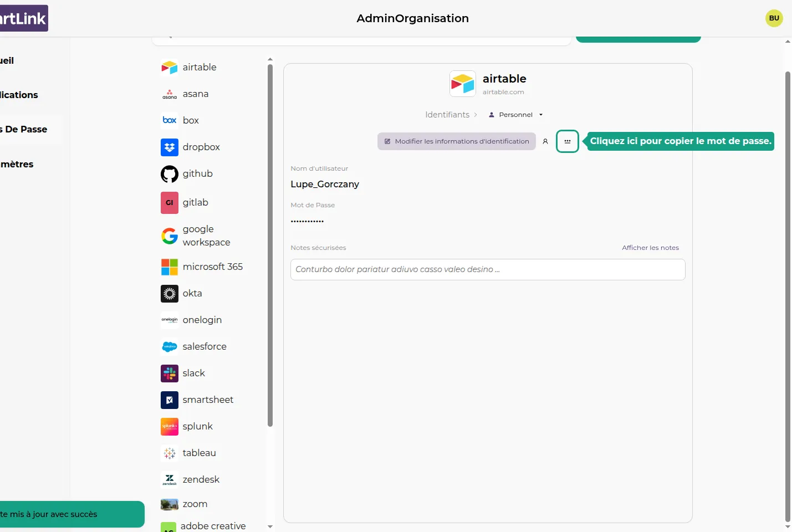The height and width of the screenshot is (532, 792).
Task: Click the Google Workspace logo
Action: (x=170, y=236)
